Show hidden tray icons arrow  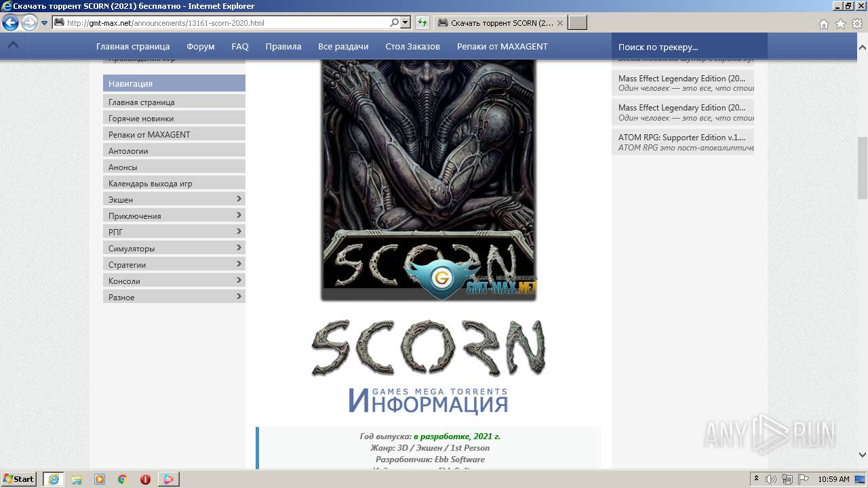click(x=757, y=479)
